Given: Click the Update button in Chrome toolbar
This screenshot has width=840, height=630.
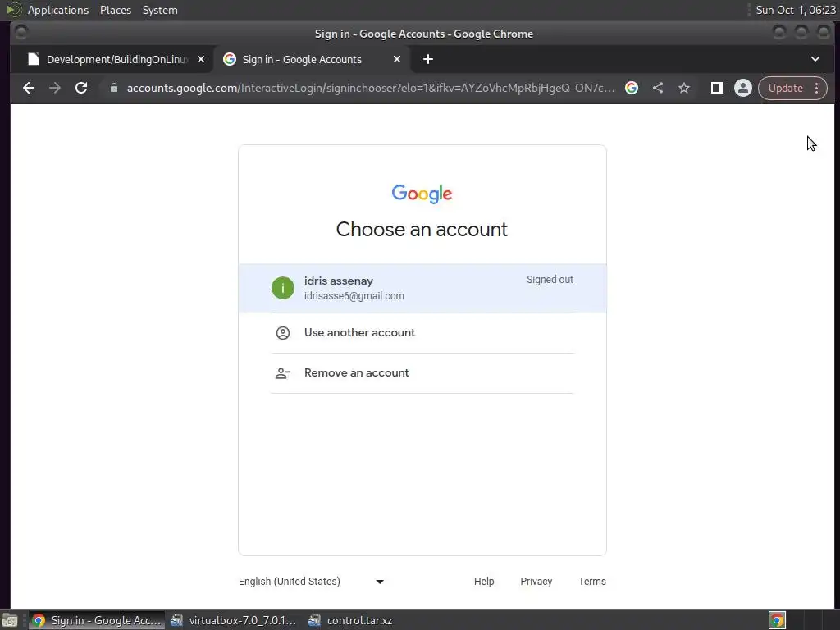Looking at the screenshot, I should (x=786, y=88).
